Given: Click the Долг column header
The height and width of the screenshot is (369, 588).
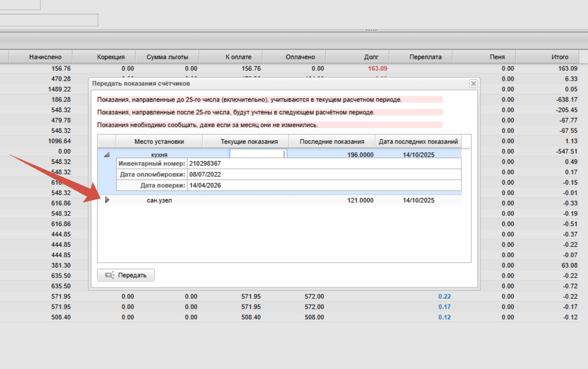Looking at the screenshot, I should pos(371,57).
